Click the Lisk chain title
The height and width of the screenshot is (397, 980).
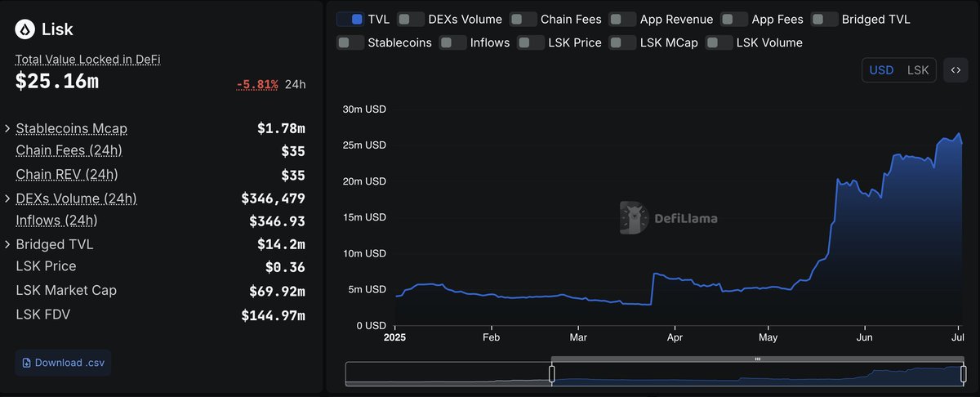pos(57,29)
